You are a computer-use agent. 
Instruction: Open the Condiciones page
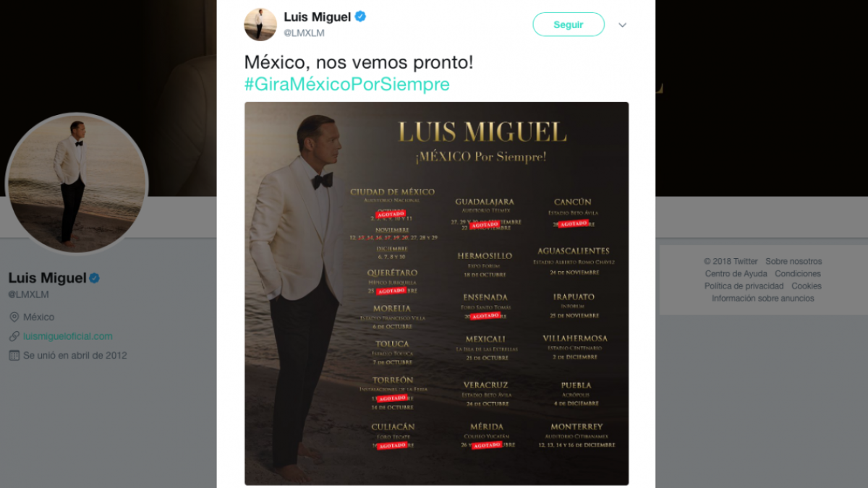[798, 273]
